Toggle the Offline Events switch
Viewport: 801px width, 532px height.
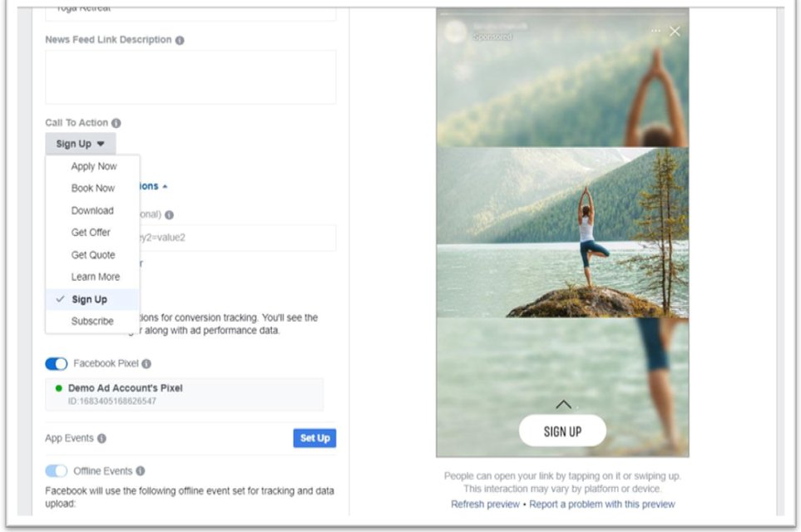[57, 470]
